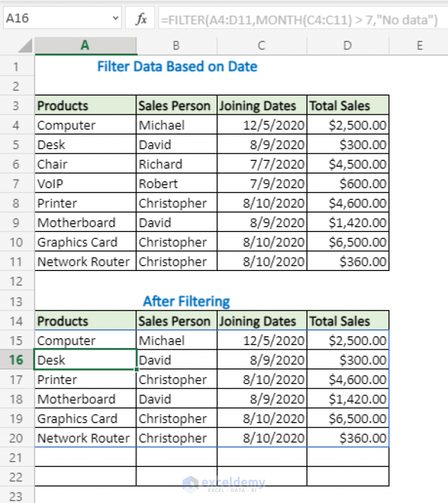The image size is (448, 503).
Task: Click the Network Router cell in row 11
Action: click(85, 261)
